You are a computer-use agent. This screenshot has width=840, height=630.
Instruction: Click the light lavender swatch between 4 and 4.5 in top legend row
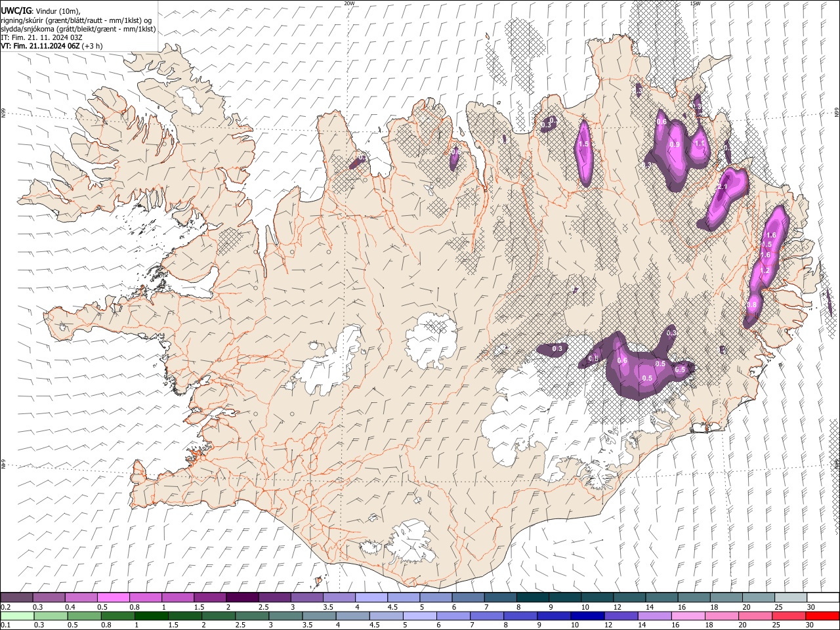371,598
